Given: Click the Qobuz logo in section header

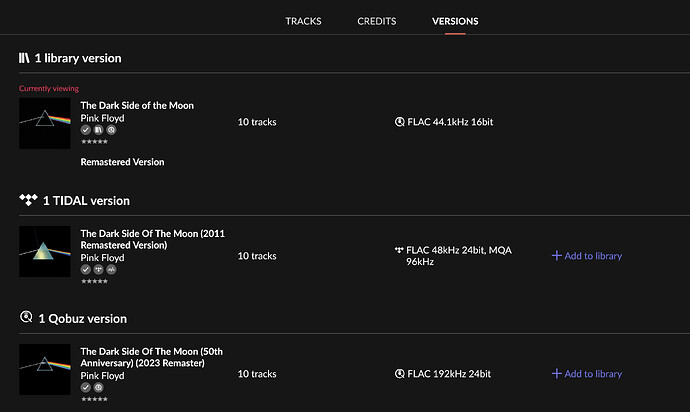Looking at the screenshot, I should 26,317.
